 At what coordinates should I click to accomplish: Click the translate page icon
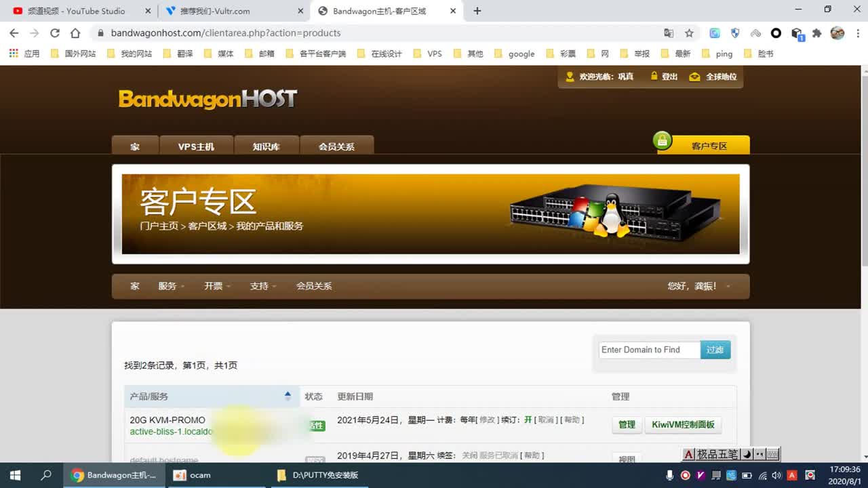point(669,33)
